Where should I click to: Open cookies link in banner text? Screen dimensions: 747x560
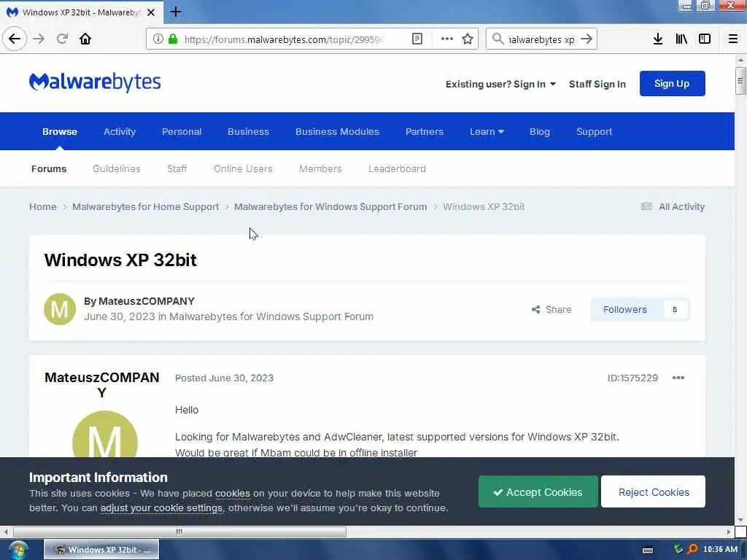click(233, 494)
